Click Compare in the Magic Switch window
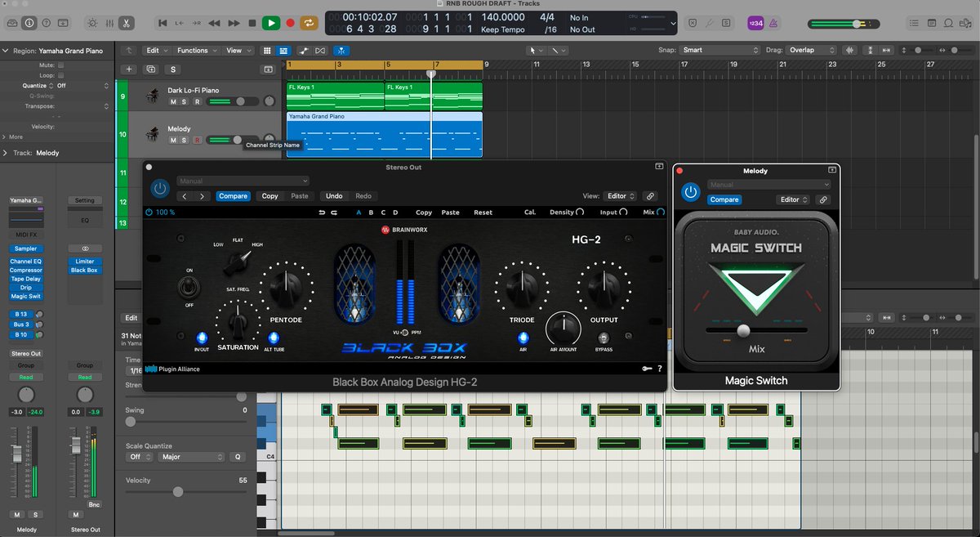The image size is (980, 537). 724,199
